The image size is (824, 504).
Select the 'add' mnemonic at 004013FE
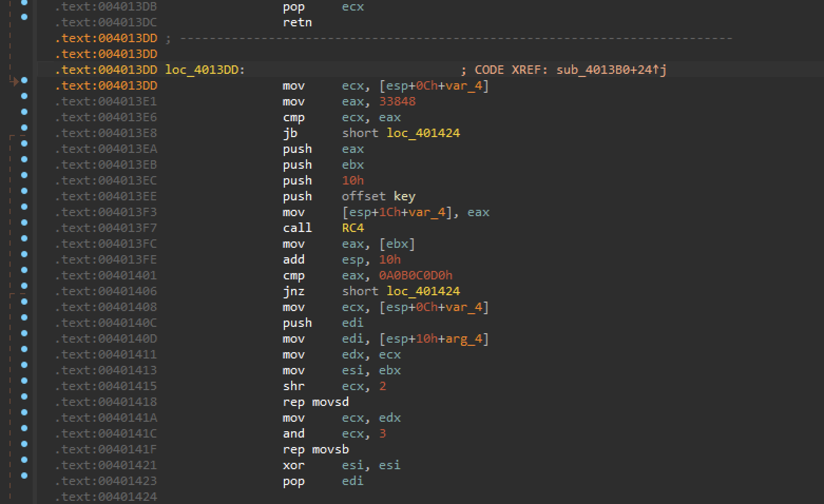tap(294, 259)
